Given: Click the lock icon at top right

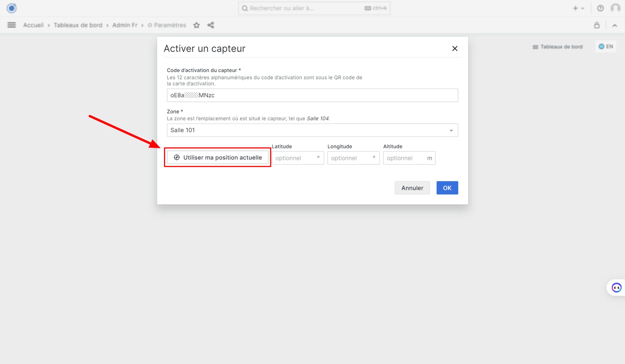Looking at the screenshot, I should [597, 25].
